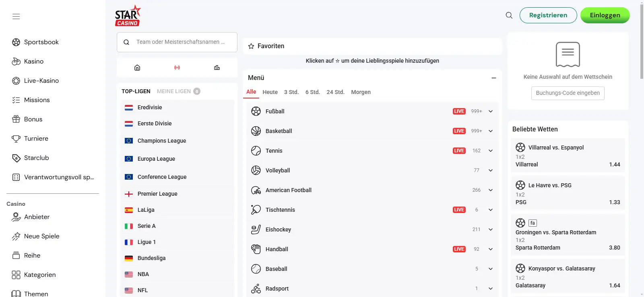Image resolution: width=644 pixels, height=297 pixels.
Task: Click the Registrieren button
Action: (x=548, y=15)
